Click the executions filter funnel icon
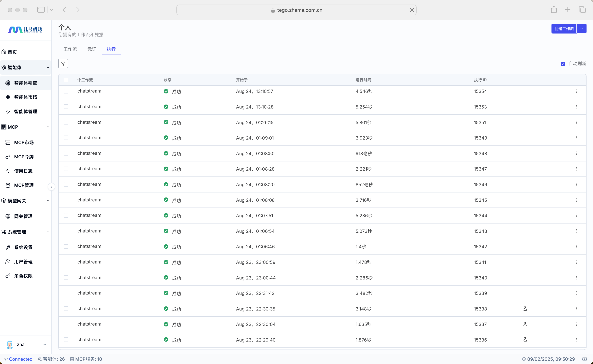This screenshot has width=593, height=364. 63,64
